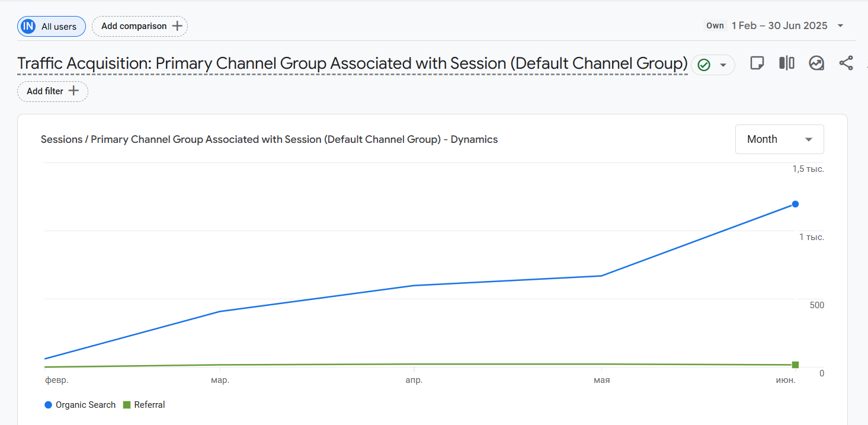Click the green check status icon

[704, 65]
